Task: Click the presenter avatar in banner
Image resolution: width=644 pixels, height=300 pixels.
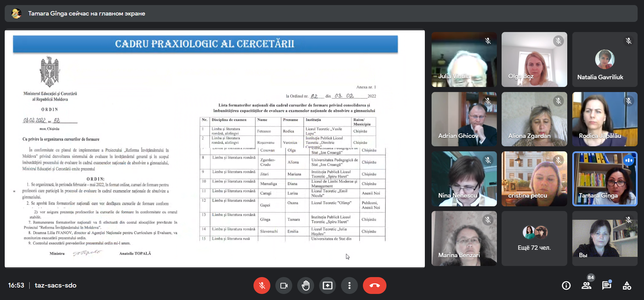Action: coord(16,13)
